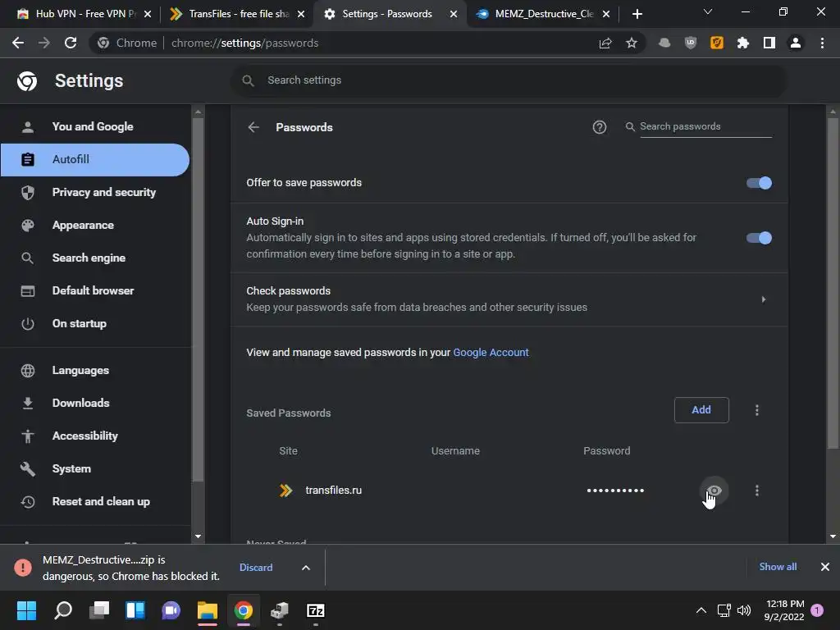Open Accessibility settings
The image size is (840, 630).
[x=95, y=436]
